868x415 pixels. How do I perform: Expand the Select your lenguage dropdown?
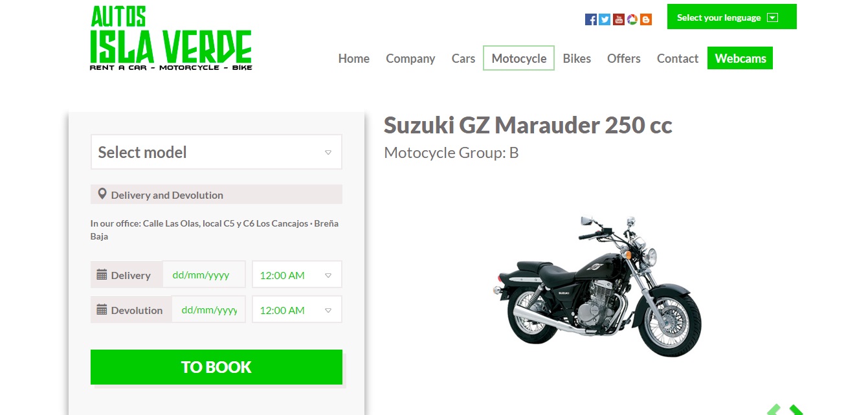[732, 17]
